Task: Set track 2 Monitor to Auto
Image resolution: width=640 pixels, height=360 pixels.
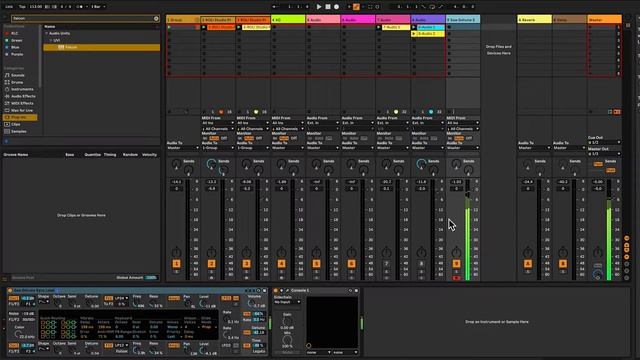Action: tap(214, 138)
